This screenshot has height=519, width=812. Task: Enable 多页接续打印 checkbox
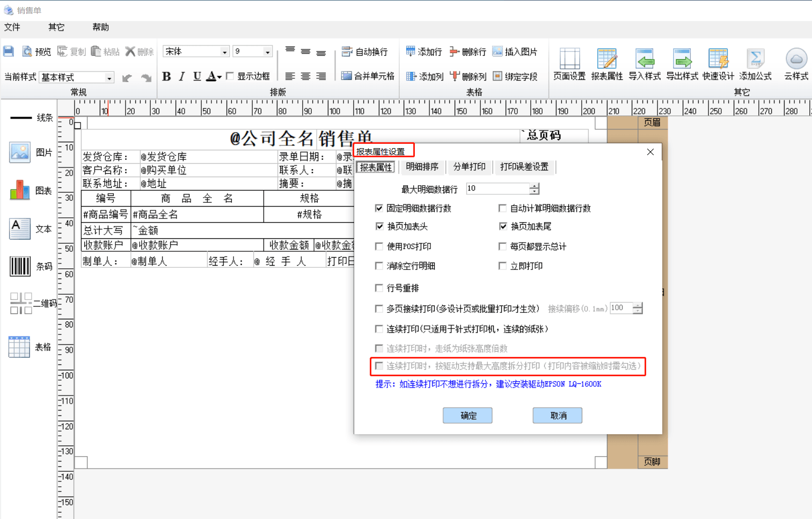[379, 309]
